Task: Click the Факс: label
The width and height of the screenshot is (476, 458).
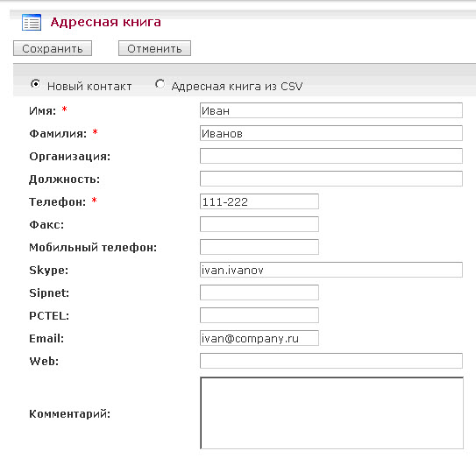Action: [46, 225]
